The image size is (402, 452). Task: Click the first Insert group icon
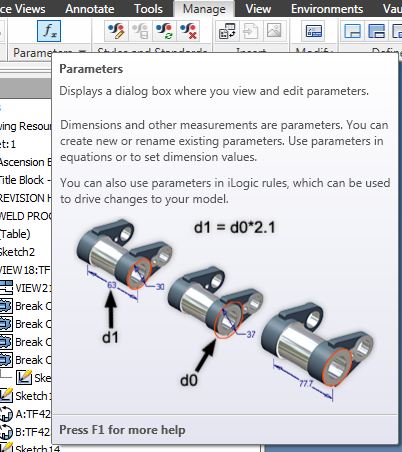tap(227, 31)
